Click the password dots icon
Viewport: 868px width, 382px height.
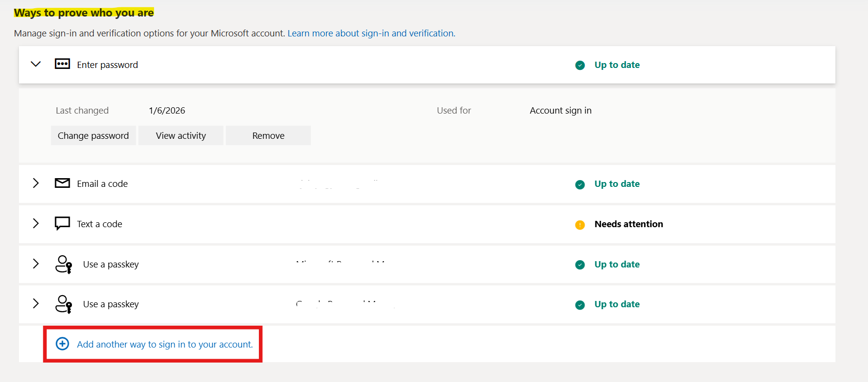[x=62, y=64]
